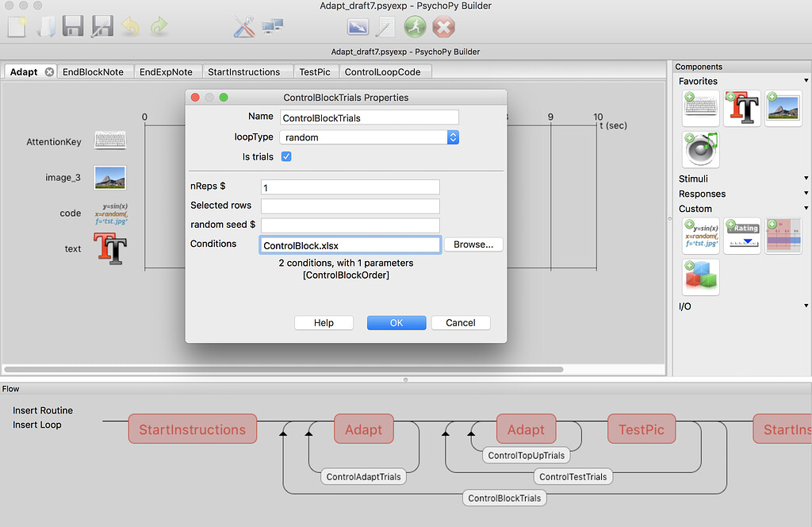Add a Code component from the Custom section
Image resolution: width=812 pixels, height=527 pixels.
pyautogui.click(x=700, y=236)
